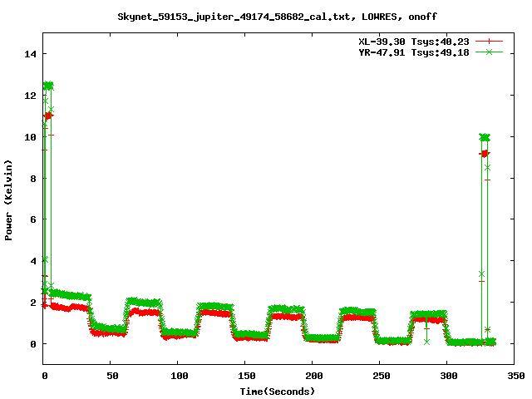Click the y-axis tick label 12
The image size is (532, 399).
tap(30, 96)
